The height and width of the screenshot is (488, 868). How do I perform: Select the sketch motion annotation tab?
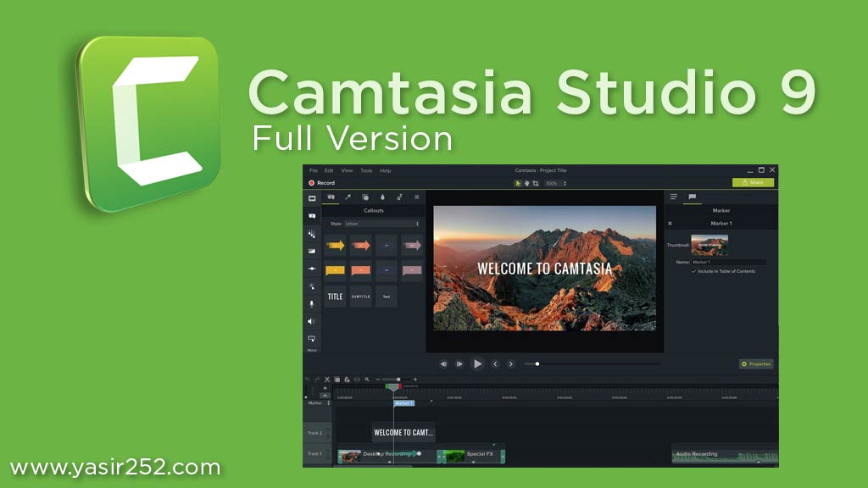(399, 197)
